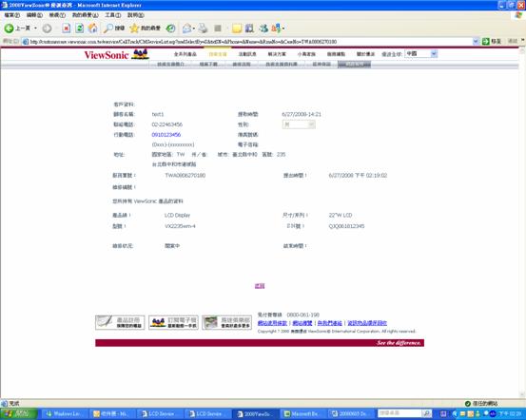
Task: Click the Research book toolbar icon
Action: [249, 29]
